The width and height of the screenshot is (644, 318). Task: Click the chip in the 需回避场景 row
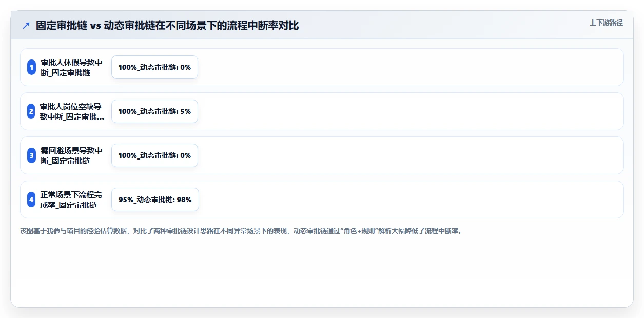pyautogui.click(x=154, y=155)
